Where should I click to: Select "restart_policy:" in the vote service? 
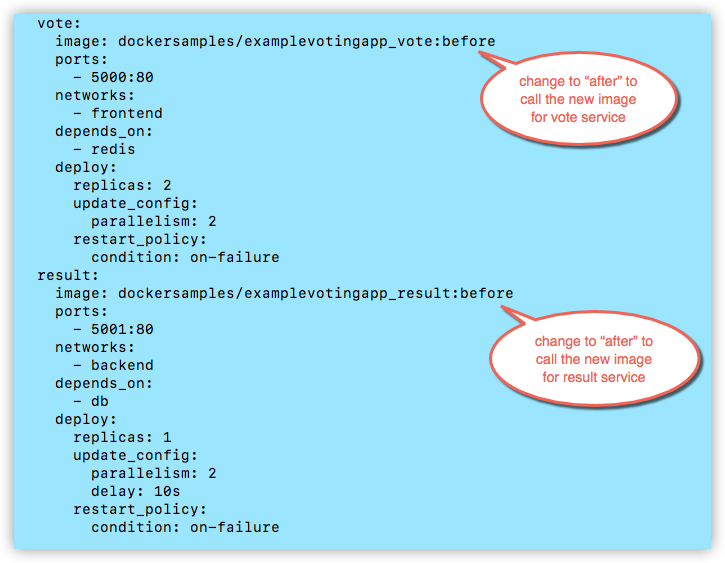click(140, 239)
